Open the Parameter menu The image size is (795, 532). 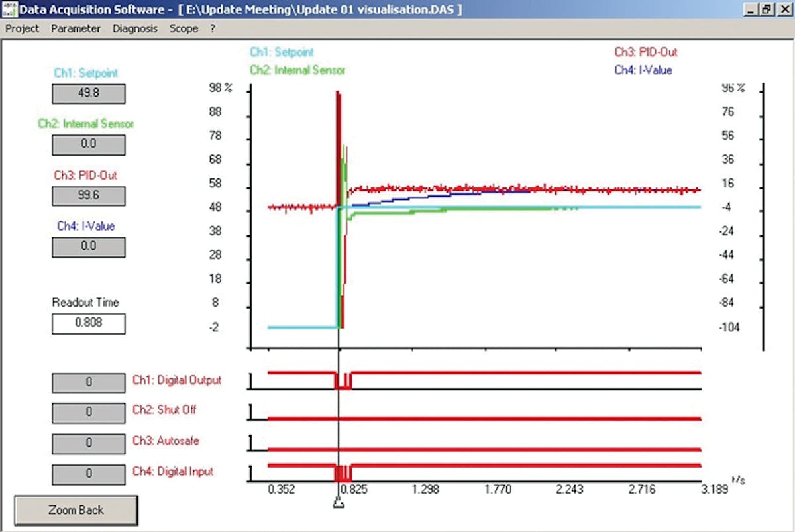click(76, 28)
